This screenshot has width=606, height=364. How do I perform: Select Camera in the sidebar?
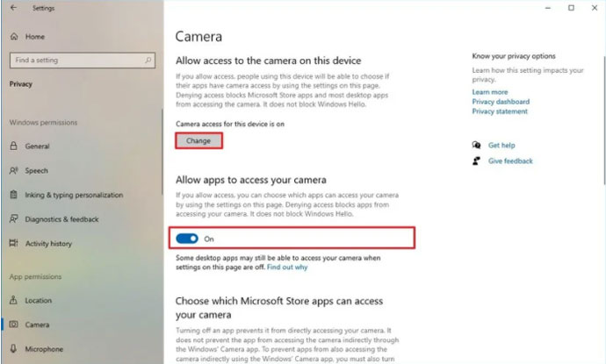(37, 325)
